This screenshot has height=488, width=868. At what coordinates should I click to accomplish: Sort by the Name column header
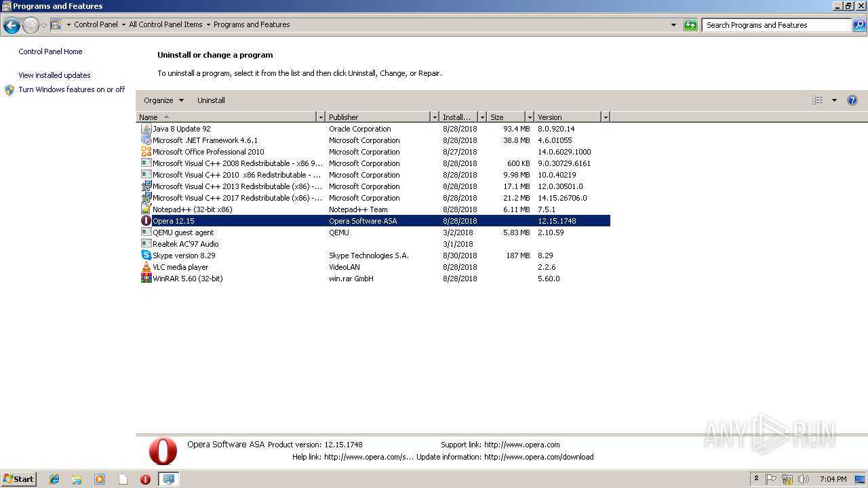click(226, 117)
